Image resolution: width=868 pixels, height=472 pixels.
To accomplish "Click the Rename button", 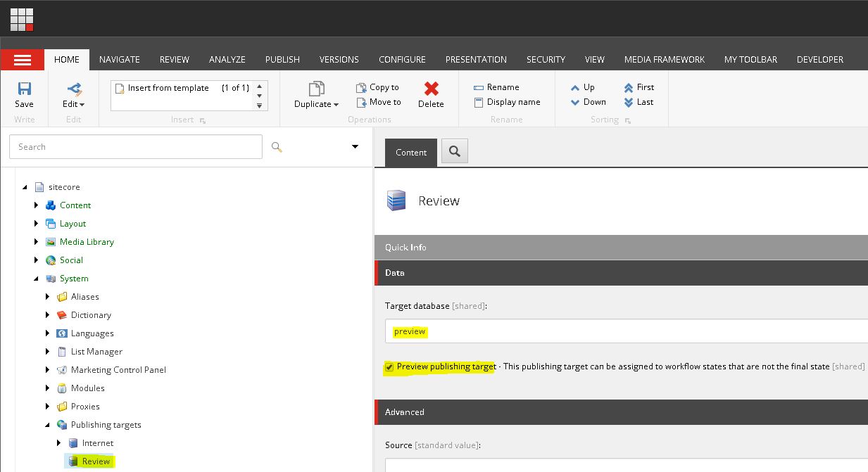I will 496,87.
